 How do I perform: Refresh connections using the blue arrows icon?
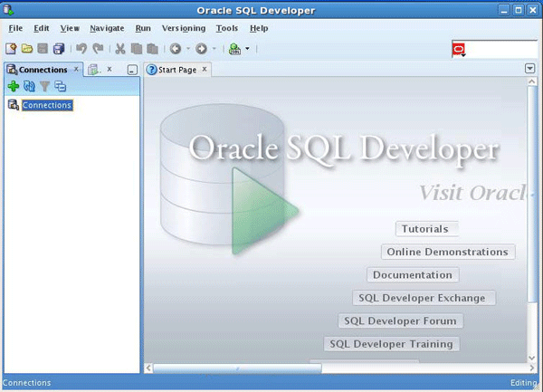click(29, 86)
